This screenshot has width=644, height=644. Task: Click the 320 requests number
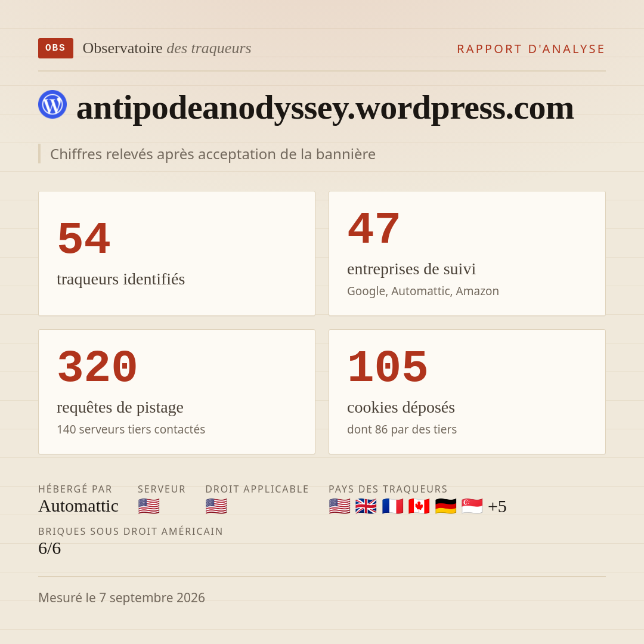click(97, 367)
